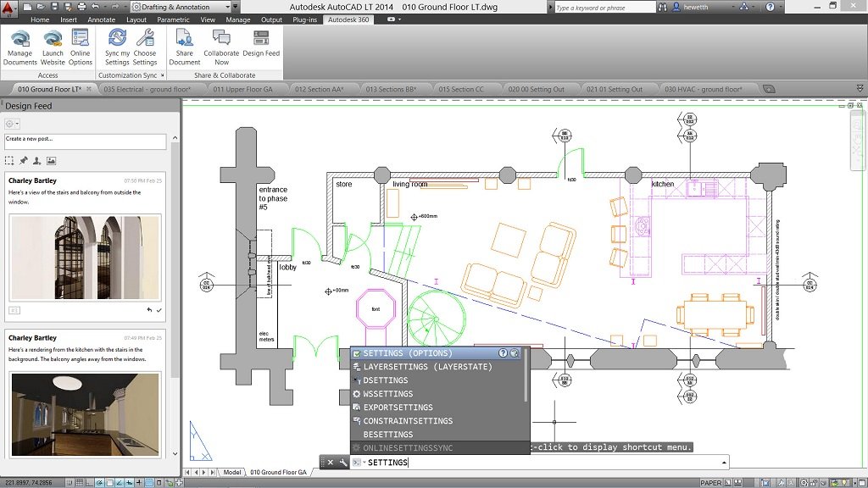This screenshot has height=488, width=868.
Task: Open Sync my Settings in ribbon
Action: (117, 39)
